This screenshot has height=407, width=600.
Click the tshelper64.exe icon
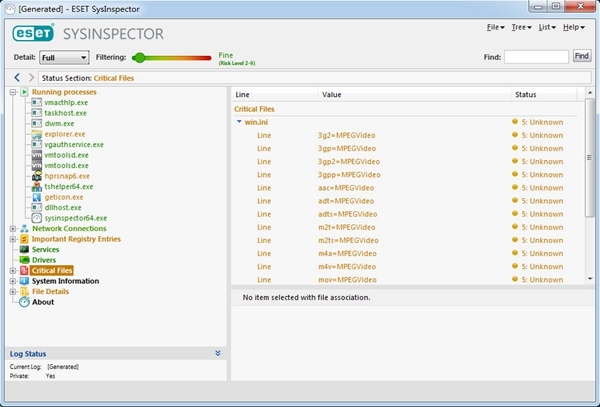[37, 187]
